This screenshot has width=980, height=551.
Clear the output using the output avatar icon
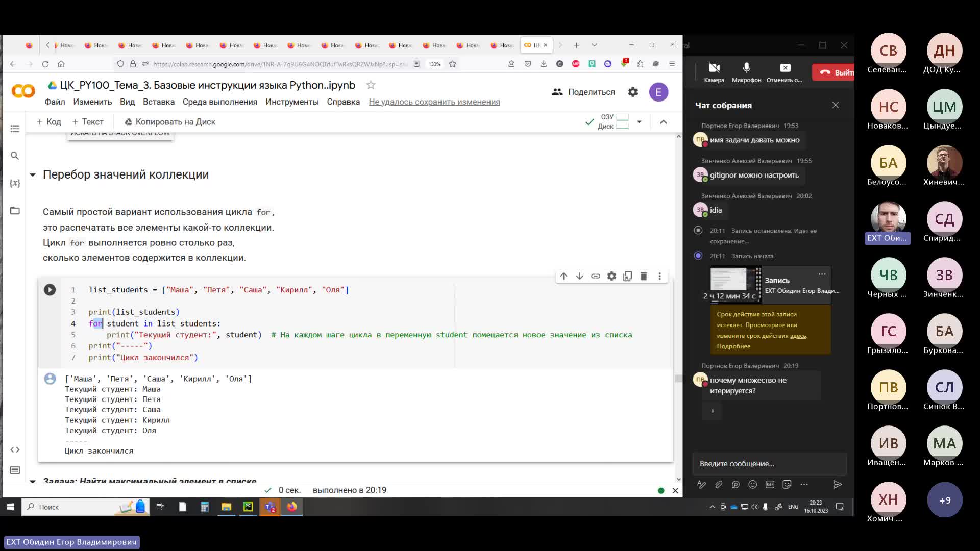click(x=50, y=379)
